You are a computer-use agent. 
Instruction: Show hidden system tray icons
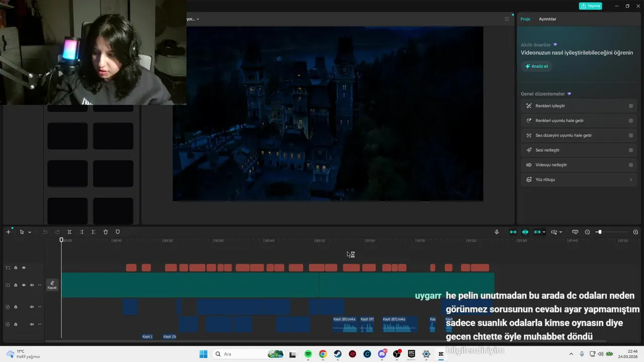pos(571,354)
